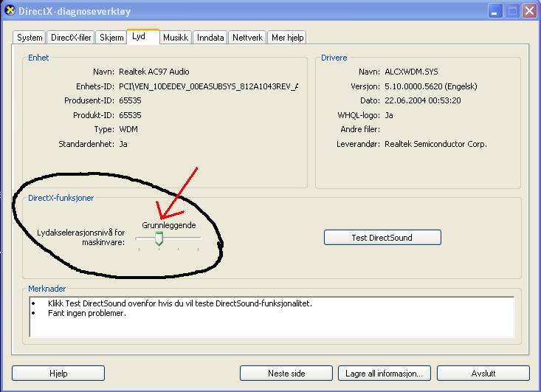The width and height of the screenshot is (541, 392).
Task: Click the Hjelp button
Action: (x=58, y=374)
